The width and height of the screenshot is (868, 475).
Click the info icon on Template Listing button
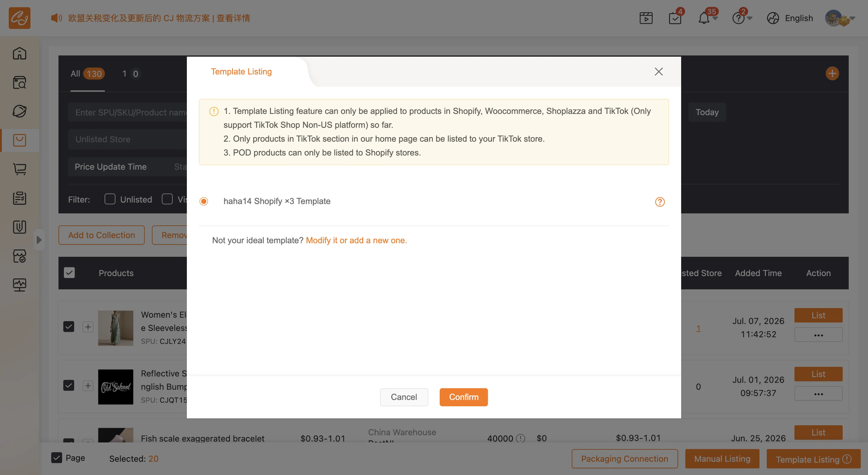(847, 459)
